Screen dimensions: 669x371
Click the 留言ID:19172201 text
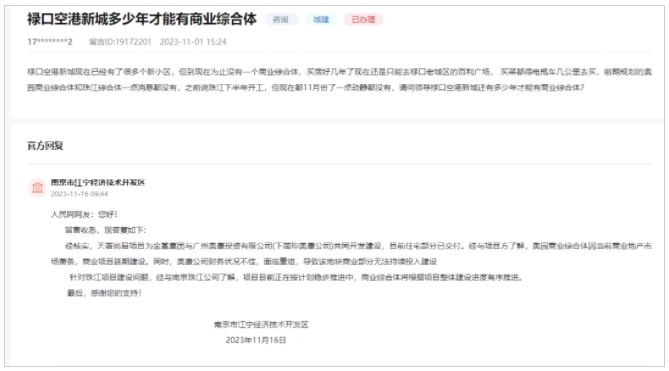120,42
